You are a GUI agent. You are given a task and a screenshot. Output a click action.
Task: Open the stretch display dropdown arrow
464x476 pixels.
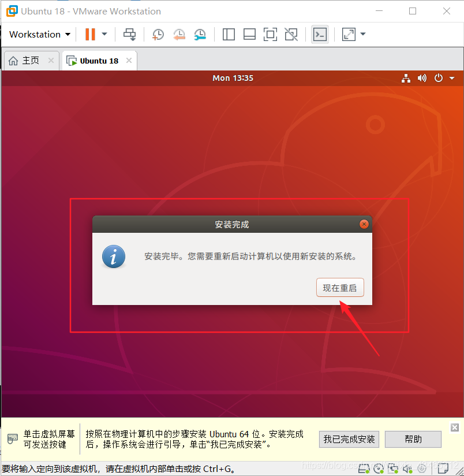(363, 34)
